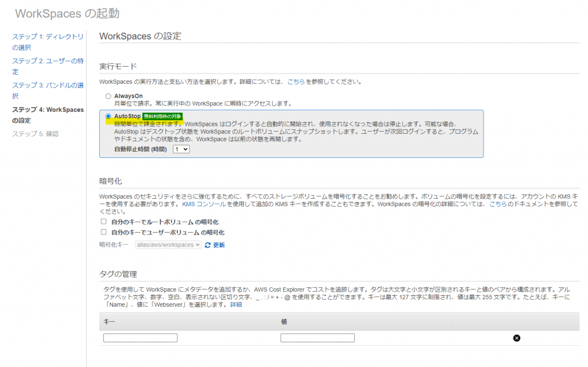588x367 pixels.
Task: Open the こちら link in the running mode description
Action: click(296, 82)
